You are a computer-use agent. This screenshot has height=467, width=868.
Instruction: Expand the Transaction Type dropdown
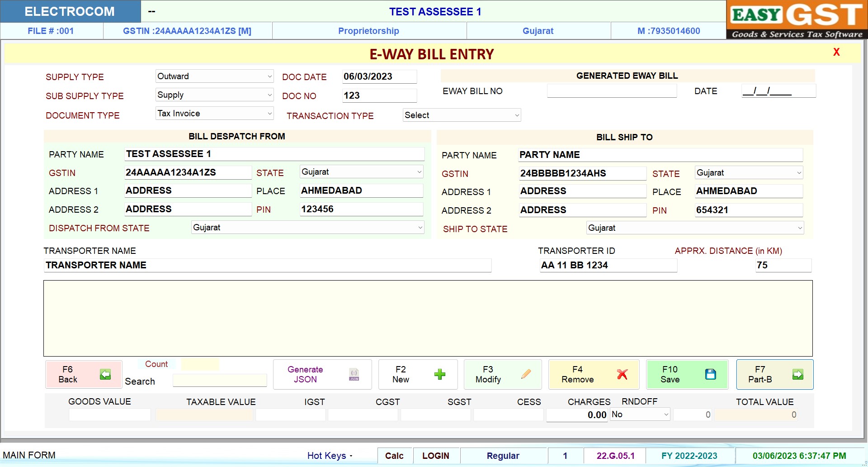517,115
